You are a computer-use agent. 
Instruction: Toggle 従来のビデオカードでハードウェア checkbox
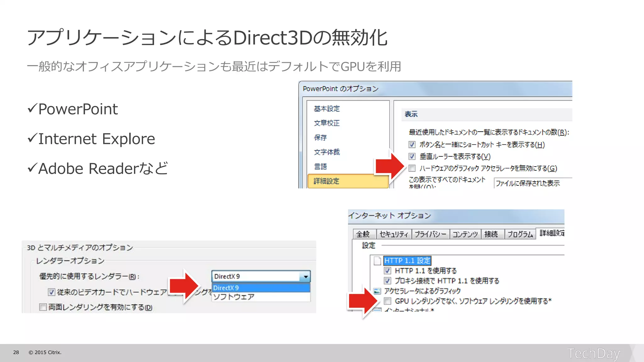tap(51, 292)
